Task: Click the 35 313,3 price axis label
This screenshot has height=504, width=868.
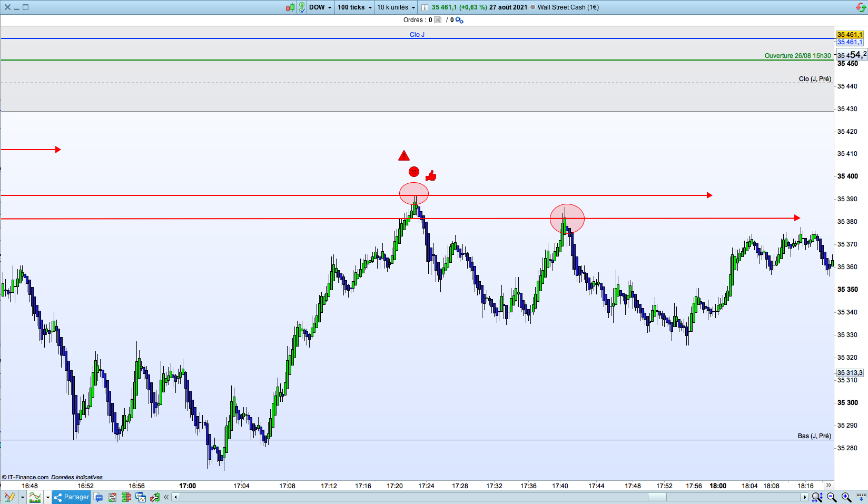Action: (x=850, y=373)
